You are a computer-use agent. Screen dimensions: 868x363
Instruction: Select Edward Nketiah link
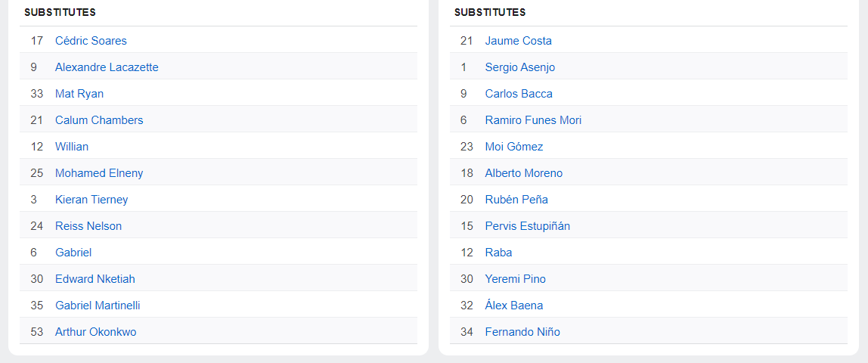tap(95, 279)
